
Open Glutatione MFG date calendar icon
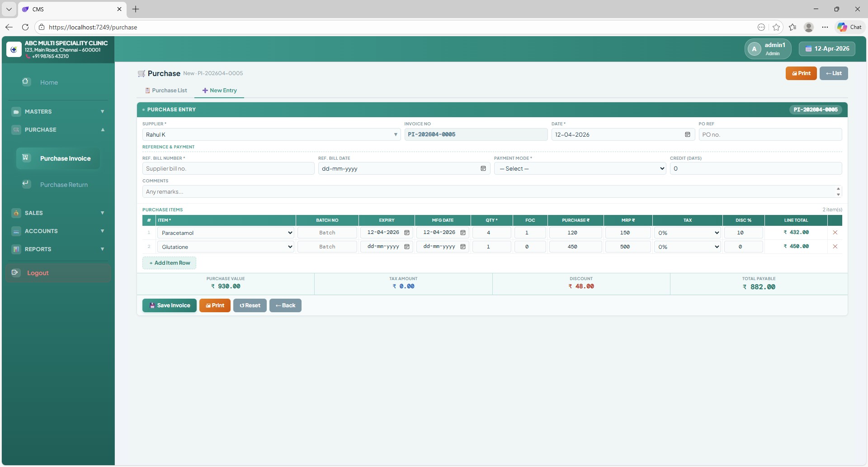[462, 247]
